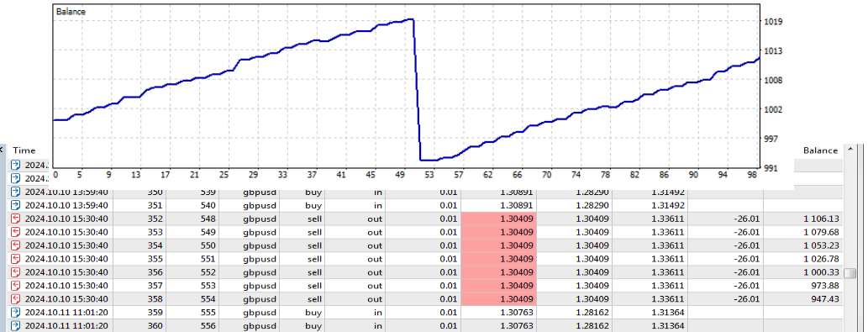Click order number 548 cell

(208, 219)
